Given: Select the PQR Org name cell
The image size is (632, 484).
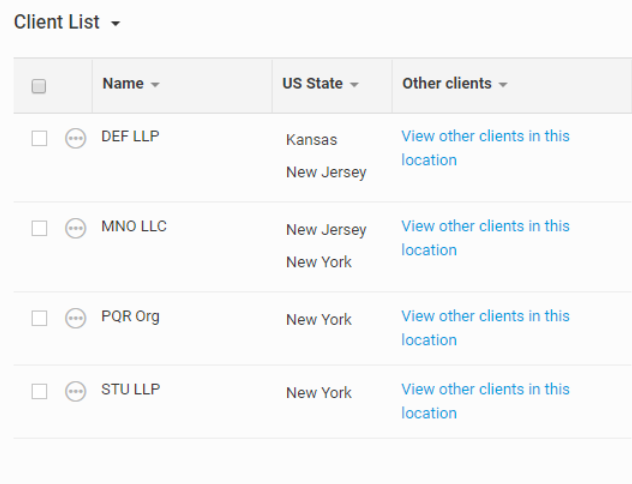Looking at the screenshot, I should point(130,316).
